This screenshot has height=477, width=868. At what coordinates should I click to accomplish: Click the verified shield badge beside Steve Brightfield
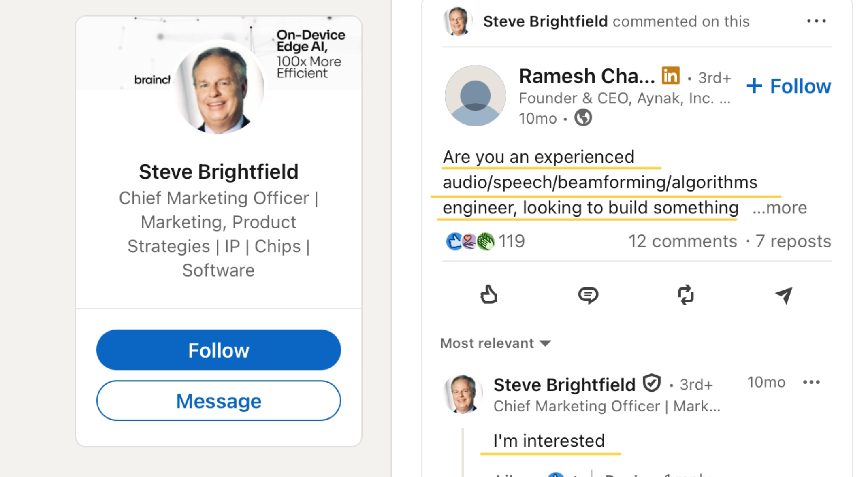tap(652, 383)
